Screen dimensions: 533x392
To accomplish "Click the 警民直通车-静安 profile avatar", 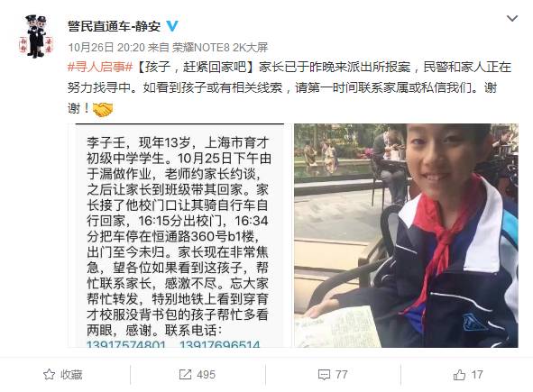I will [36, 37].
